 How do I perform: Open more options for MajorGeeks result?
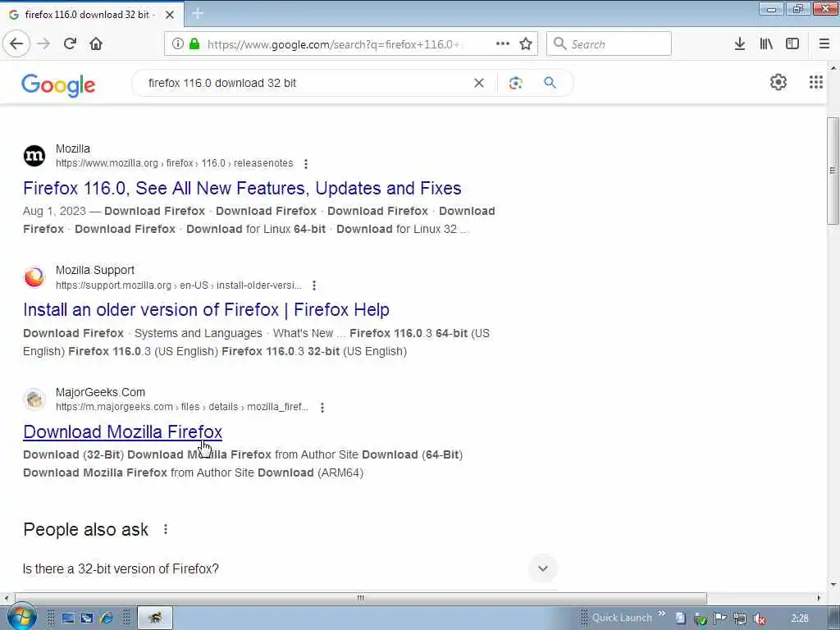point(322,408)
